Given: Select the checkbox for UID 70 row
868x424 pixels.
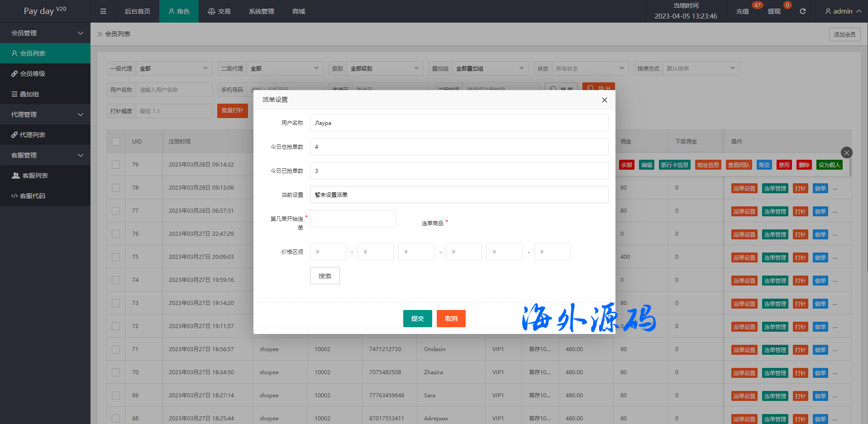Looking at the screenshot, I should tap(116, 372).
